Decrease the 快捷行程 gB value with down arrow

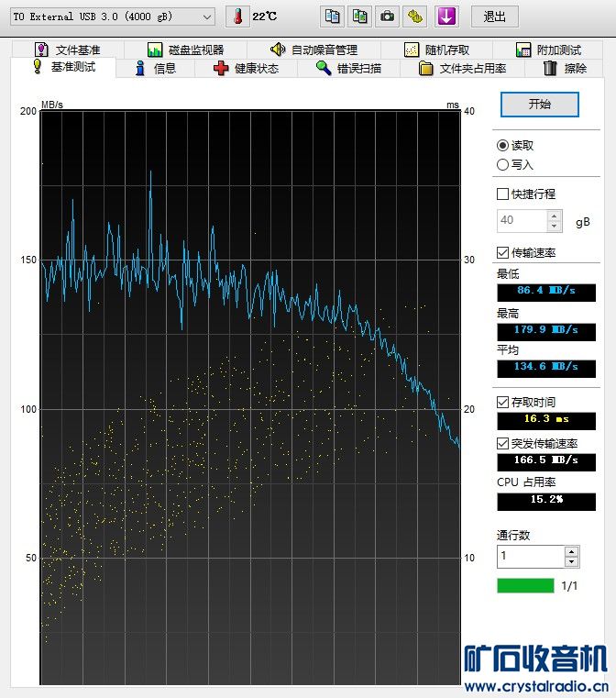[x=554, y=227]
